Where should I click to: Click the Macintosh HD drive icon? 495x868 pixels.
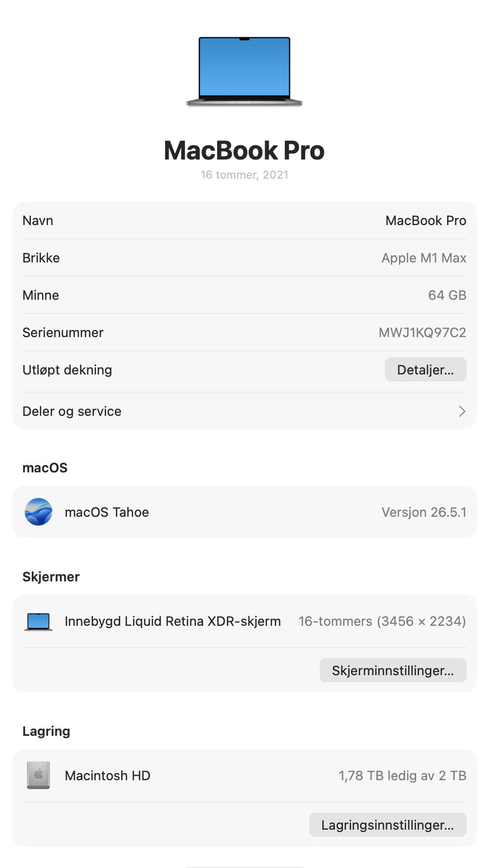[39, 775]
